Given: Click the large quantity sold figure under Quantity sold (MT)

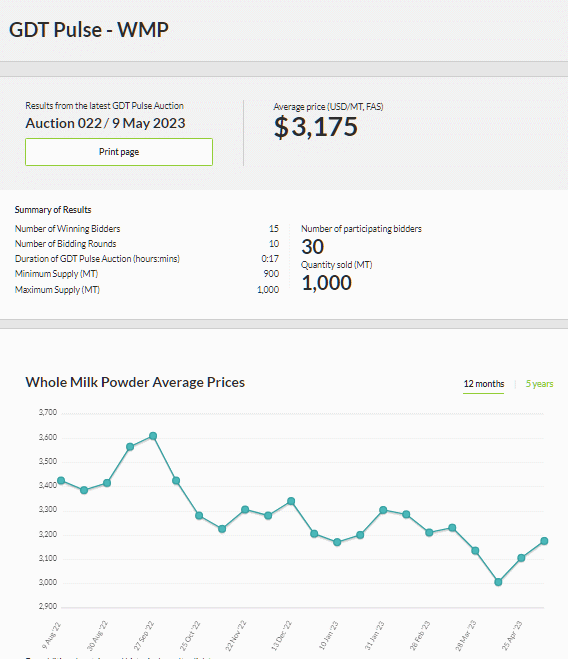Looking at the screenshot, I should coord(327,283).
